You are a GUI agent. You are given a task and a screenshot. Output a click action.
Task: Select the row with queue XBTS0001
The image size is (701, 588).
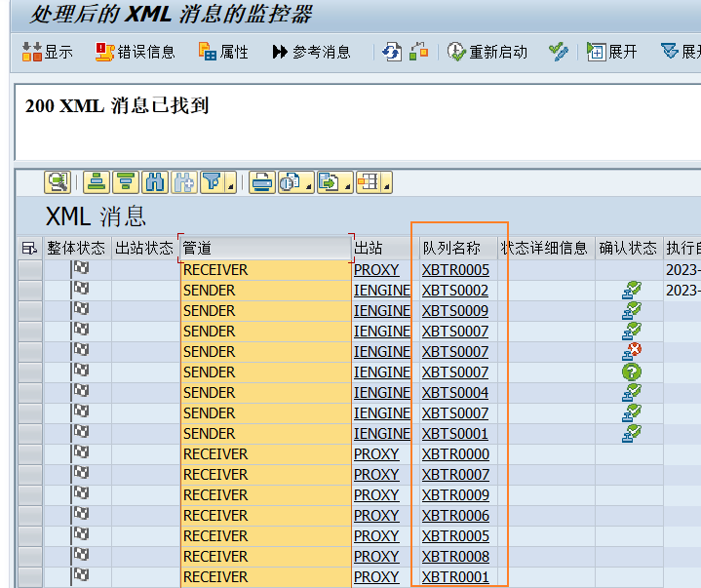(x=30, y=434)
